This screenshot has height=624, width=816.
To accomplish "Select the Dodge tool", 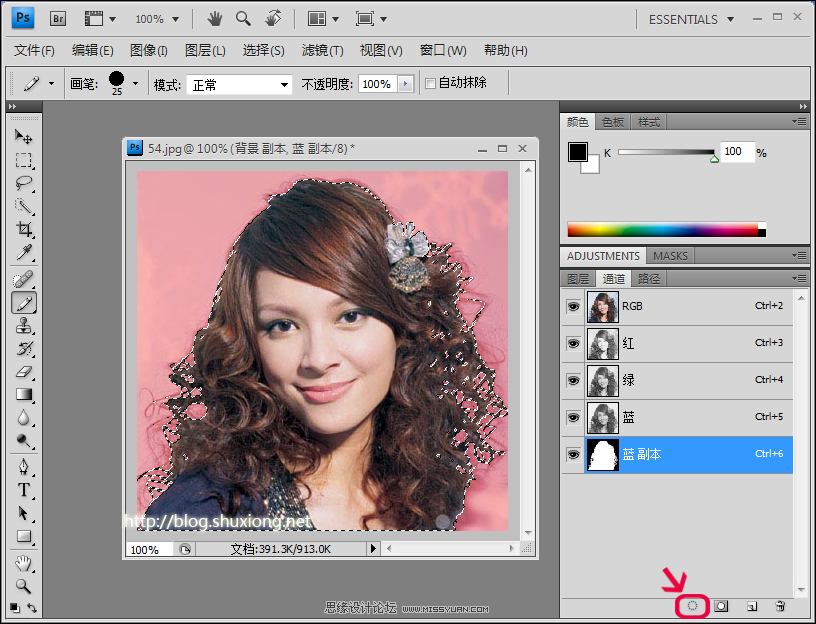I will (23, 441).
